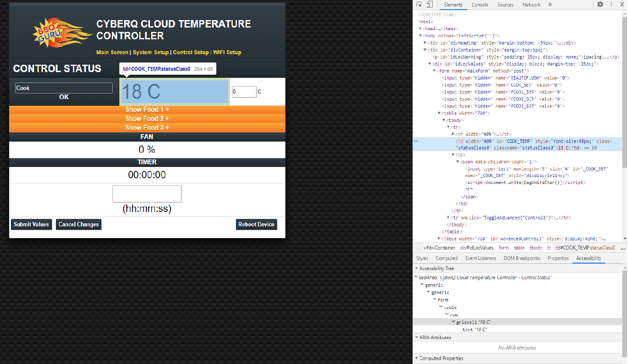The width and height of the screenshot is (628, 364).
Task: Open the Properties pane tab
Action: 558,258
